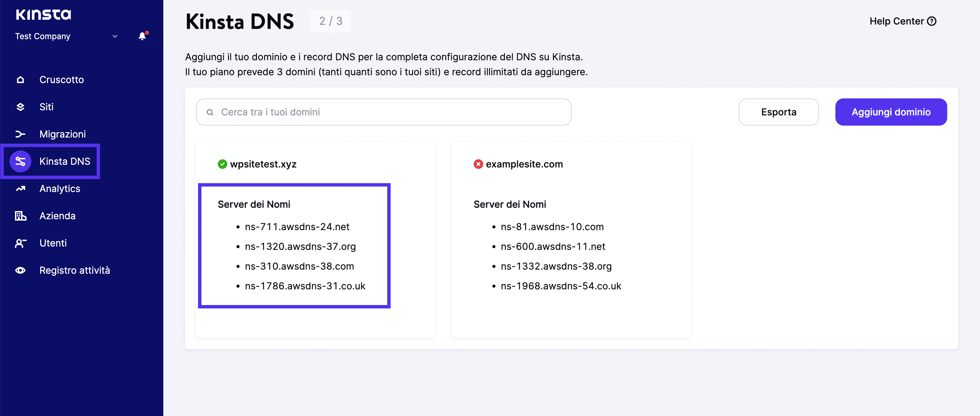The image size is (980, 416).
Task: Open the search magnifier in domain search
Action: 210,112
